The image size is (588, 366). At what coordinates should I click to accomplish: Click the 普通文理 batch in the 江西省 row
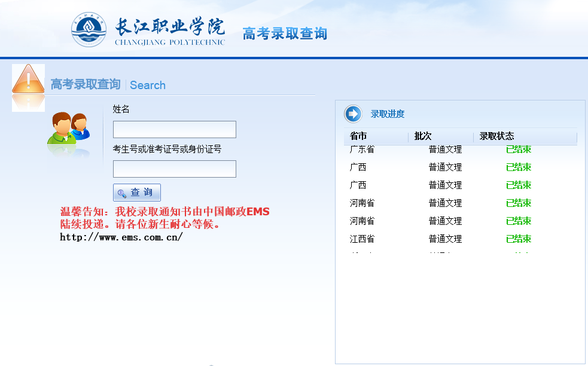[x=445, y=239]
